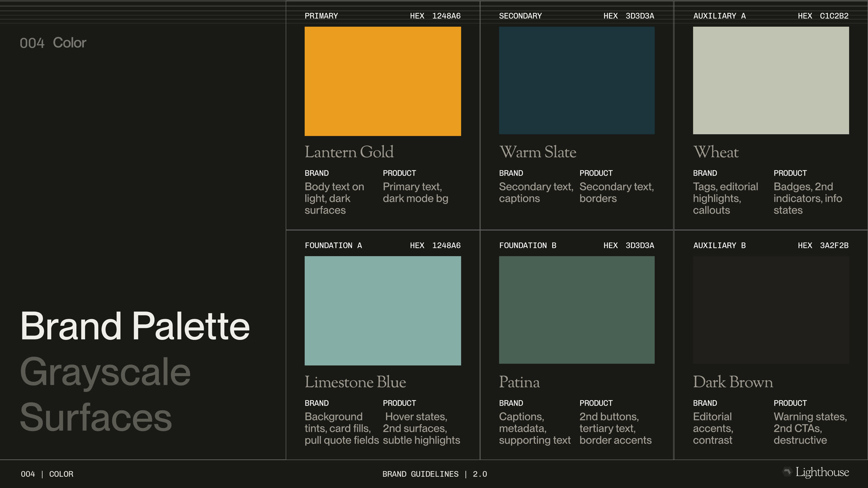Select the Limestone Blue color swatch
The image size is (868, 488).
(x=383, y=311)
